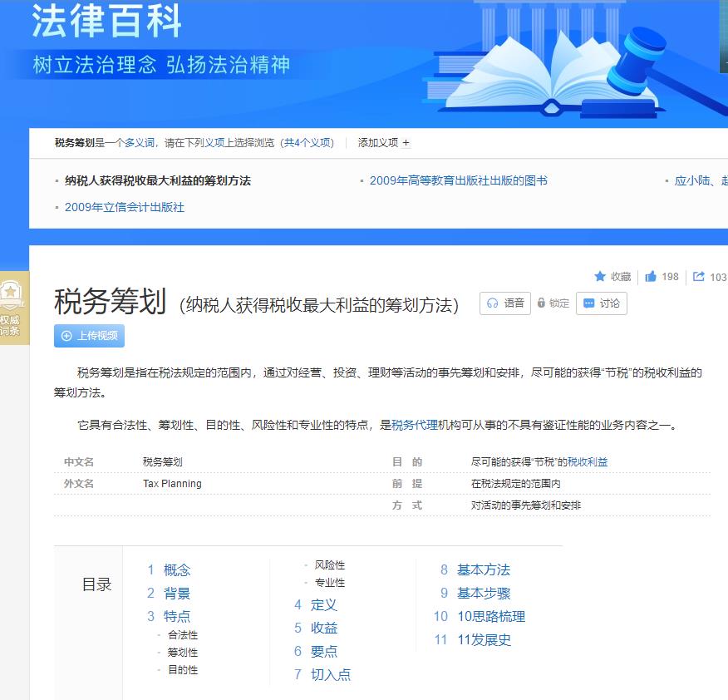Play the entry audio with 语音 button
The image size is (728, 700).
pos(505,303)
